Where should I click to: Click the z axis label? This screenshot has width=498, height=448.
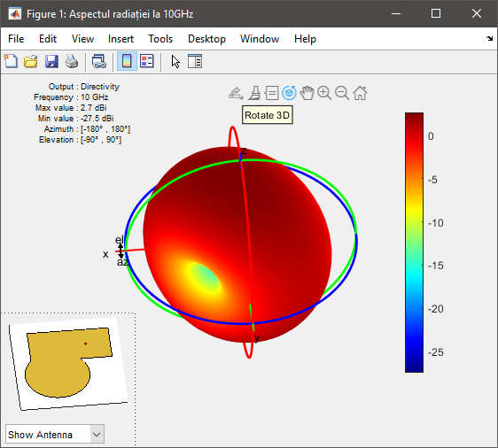click(244, 151)
